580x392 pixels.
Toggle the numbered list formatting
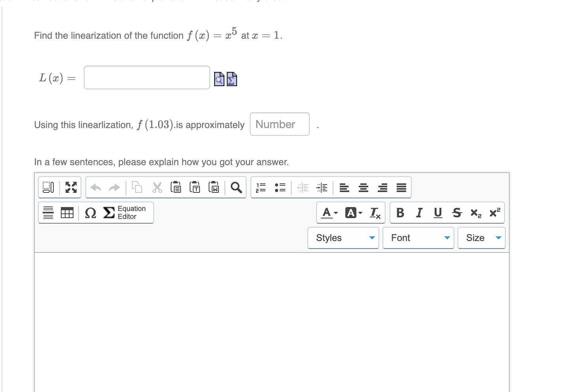point(261,187)
